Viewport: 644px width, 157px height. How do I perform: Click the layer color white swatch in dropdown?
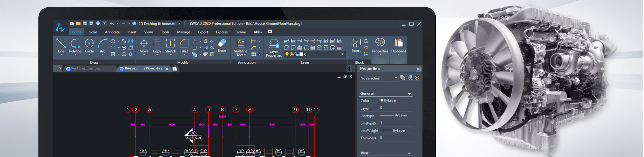pos(301,54)
